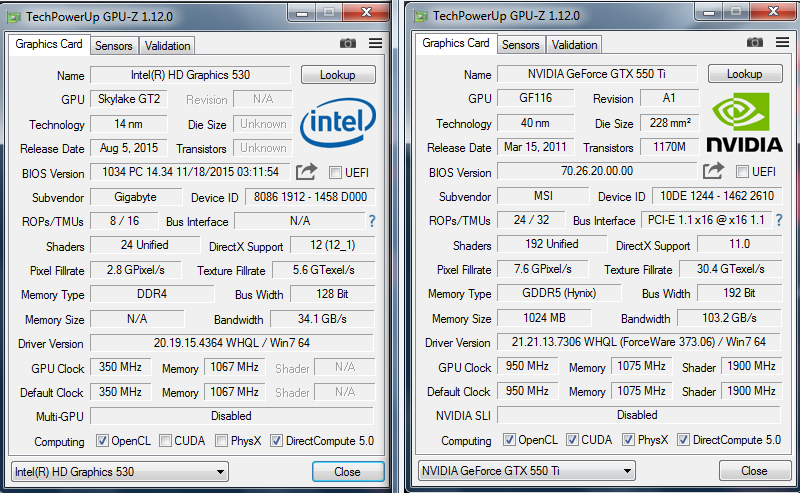Click Device ID 8086 1912 - 1458 D000
Image resolution: width=800 pixels, height=493 pixels.
(311, 197)
